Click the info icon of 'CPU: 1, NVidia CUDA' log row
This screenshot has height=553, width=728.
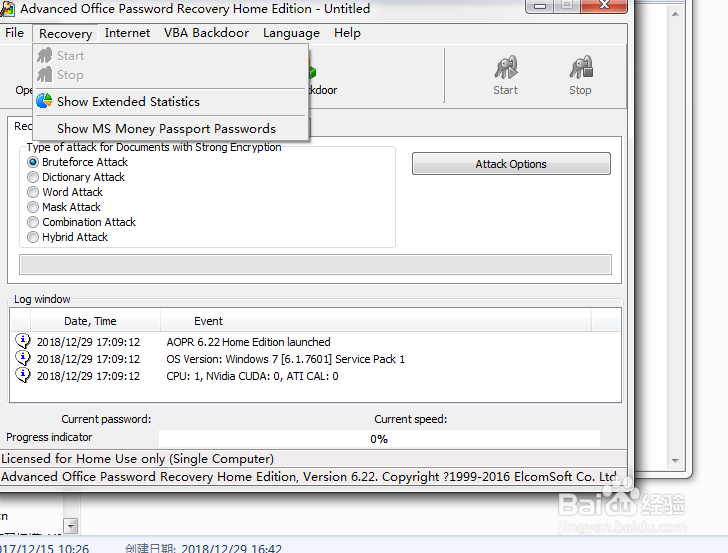(x=23, y=375)
